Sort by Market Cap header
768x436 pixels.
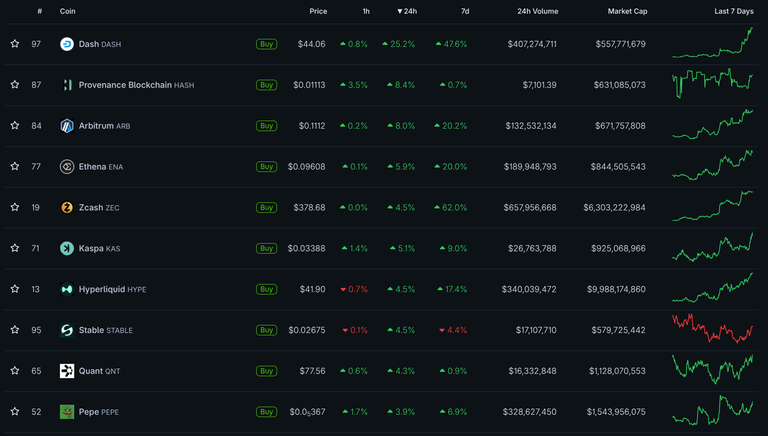coord(627,11)
